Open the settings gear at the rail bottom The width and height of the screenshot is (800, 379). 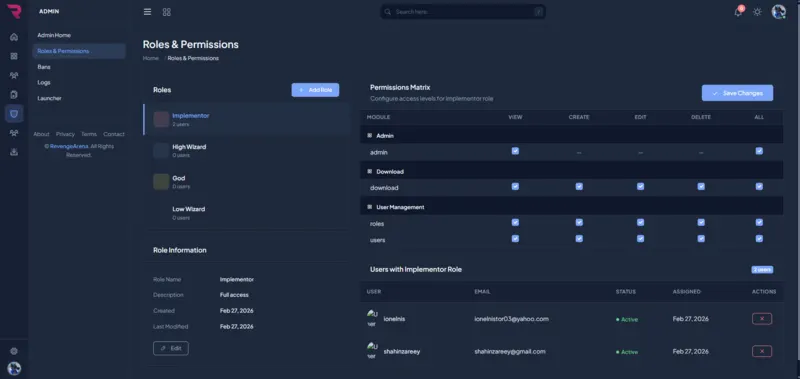point(14,351)
